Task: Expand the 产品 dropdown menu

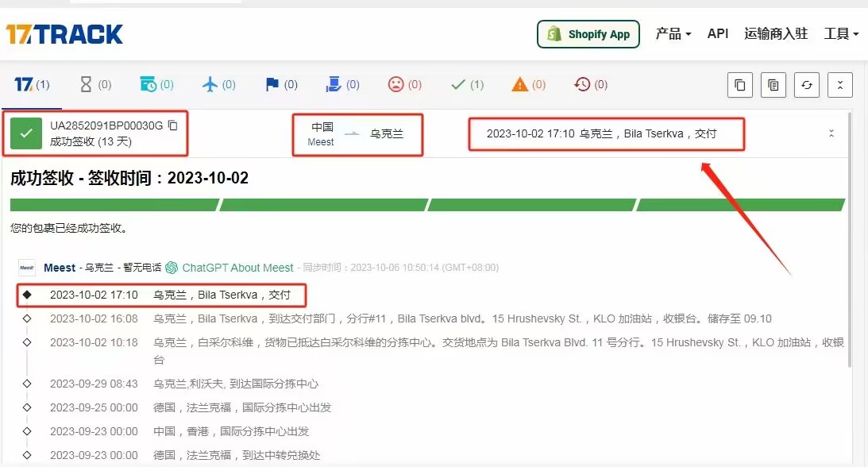Action: tap(673, 33)
